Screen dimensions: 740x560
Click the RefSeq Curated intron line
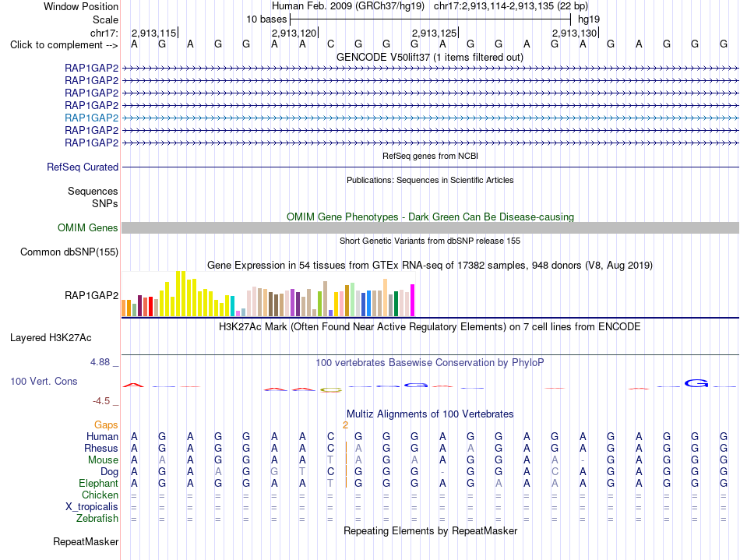coord(430,167)
